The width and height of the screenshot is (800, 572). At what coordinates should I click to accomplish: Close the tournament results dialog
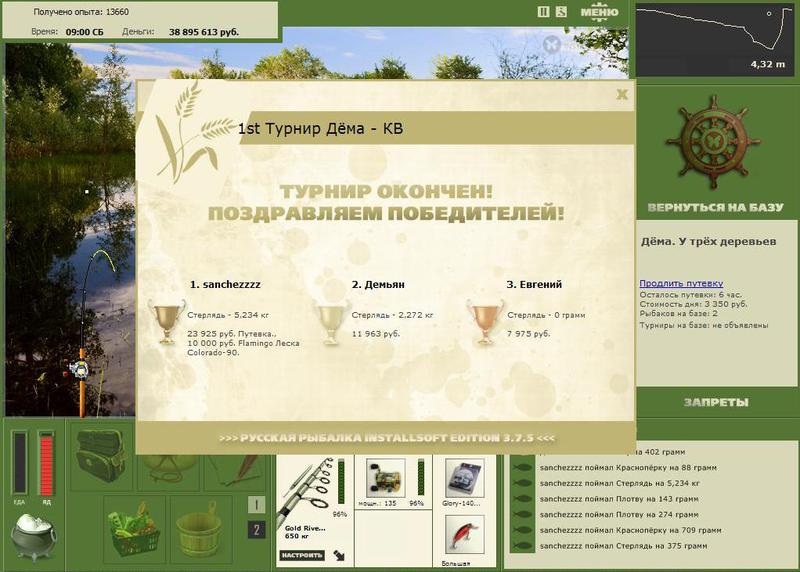pyautogui.click(x=622, y=94)
